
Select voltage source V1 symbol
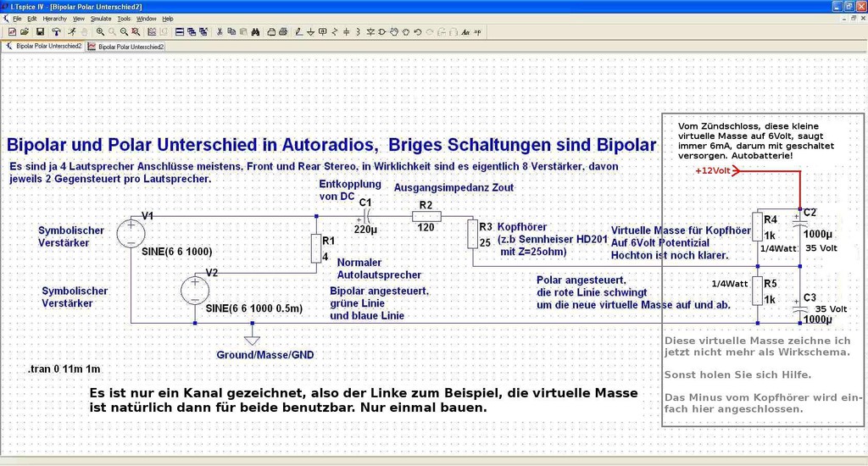[131, 233]
